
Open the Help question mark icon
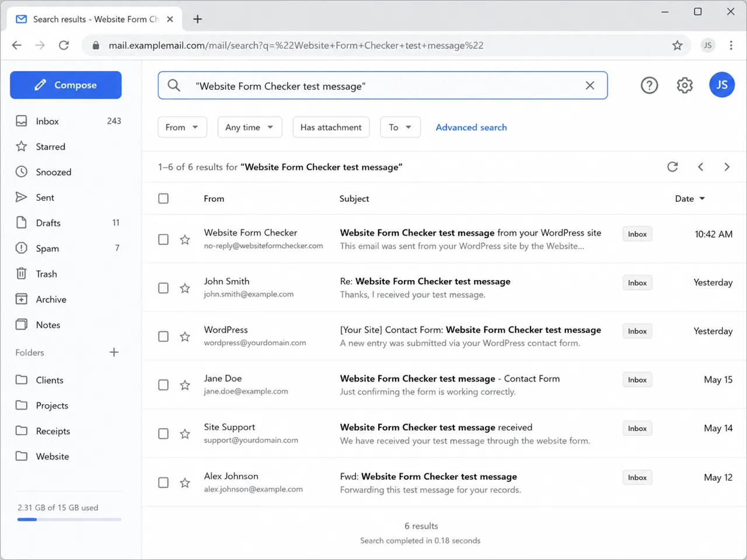649,86
